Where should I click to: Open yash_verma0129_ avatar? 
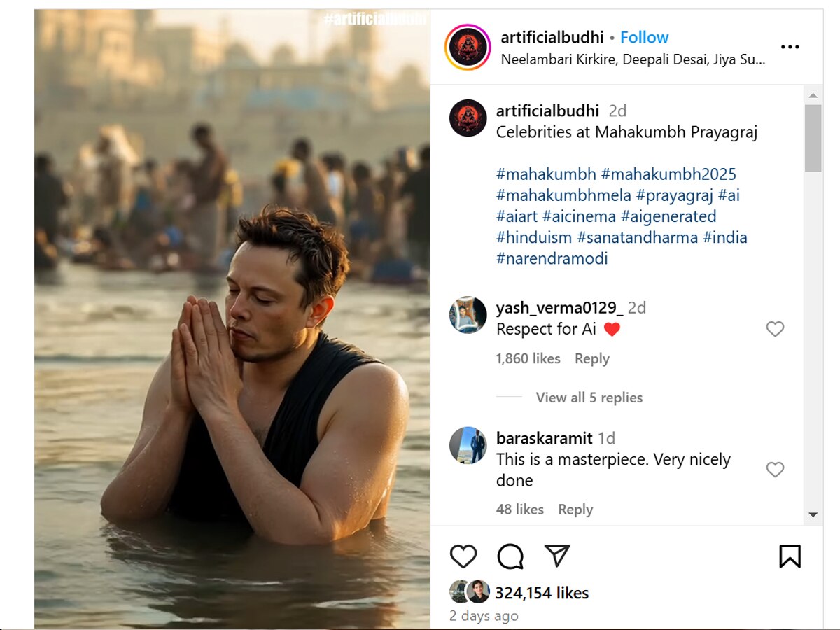coord(468,315)
